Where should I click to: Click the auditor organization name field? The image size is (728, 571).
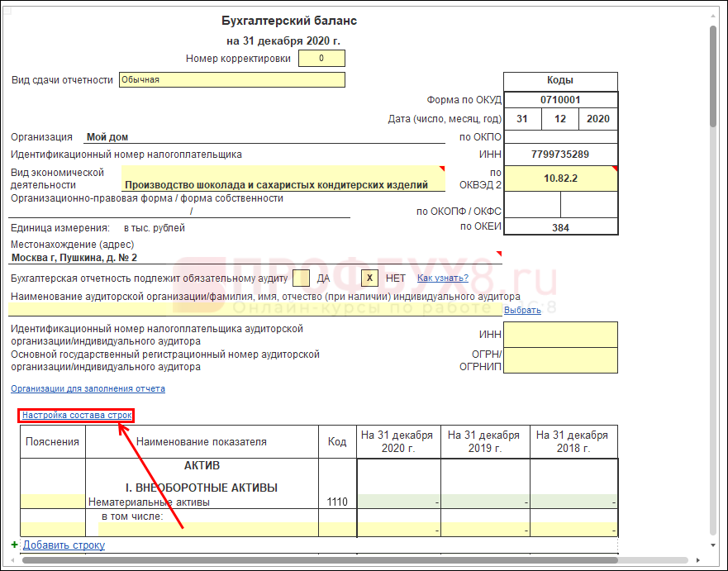(x=255, y=309)
